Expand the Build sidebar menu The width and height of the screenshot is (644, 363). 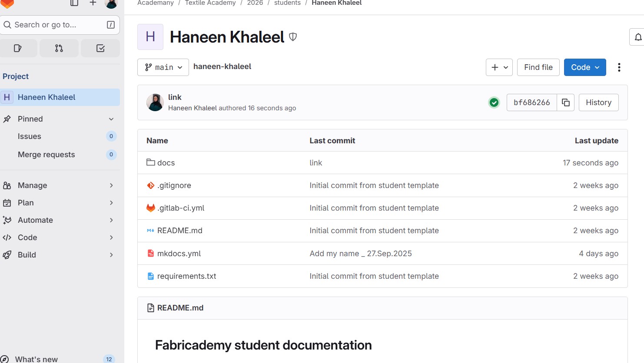(27, 255)
